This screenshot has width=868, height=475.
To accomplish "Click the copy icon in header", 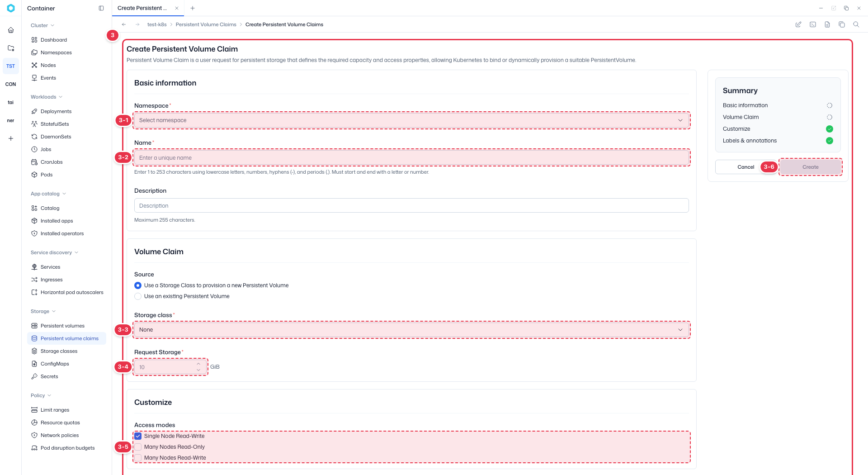I will click(842, 24).
